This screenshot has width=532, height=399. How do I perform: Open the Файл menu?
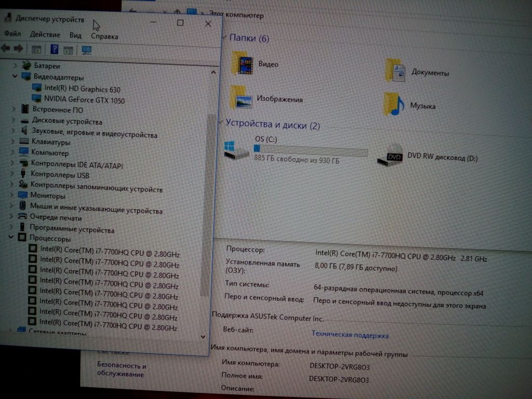tap(12, 34)
